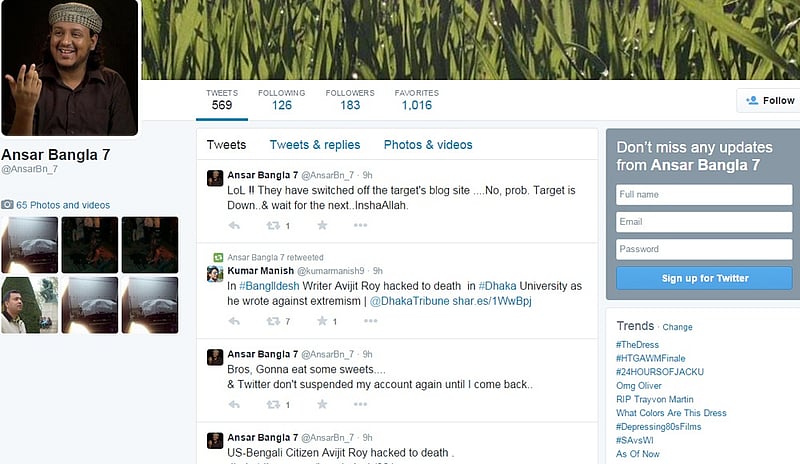Open the #Depressing80sFilms trend
Viewport: 800px width, 464px height.
click(x=658, y=427)
